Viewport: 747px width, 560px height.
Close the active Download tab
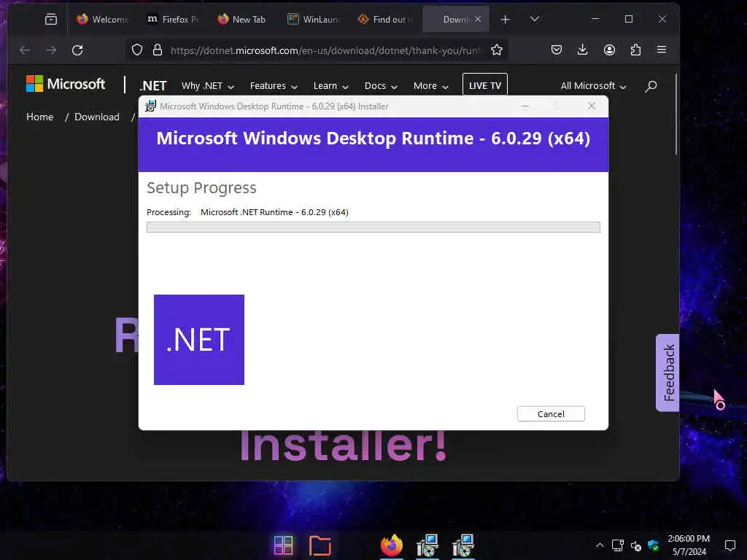click(478, 19)
